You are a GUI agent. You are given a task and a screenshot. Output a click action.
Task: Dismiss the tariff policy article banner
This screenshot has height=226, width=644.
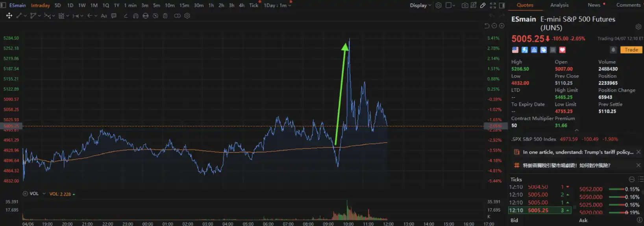[x=638, y=152]
